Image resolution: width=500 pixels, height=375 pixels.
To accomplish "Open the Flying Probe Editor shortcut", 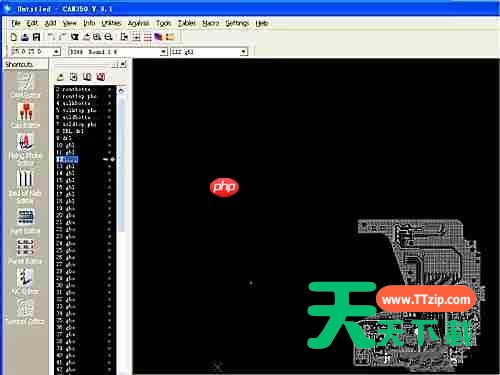I will point(25,149).
